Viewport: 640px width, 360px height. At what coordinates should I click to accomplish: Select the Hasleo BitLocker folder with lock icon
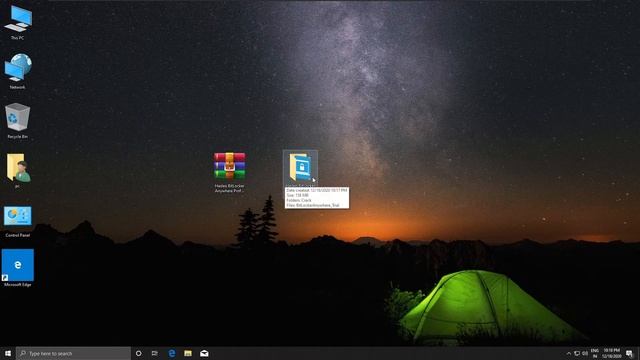(300, 167)
